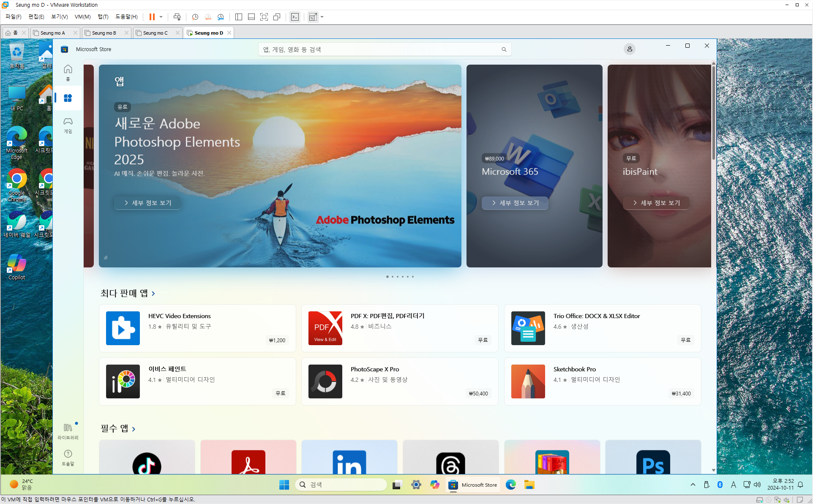Open the Home section in Store sidebar
The height and width of the screenshot is (504, 813).
(68, 72)
